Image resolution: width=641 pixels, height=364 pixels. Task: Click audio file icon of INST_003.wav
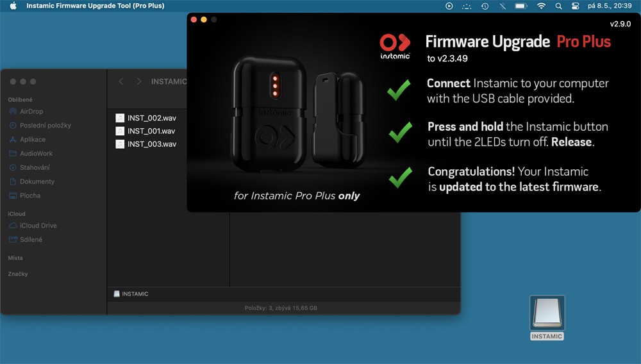coord(120,144)
